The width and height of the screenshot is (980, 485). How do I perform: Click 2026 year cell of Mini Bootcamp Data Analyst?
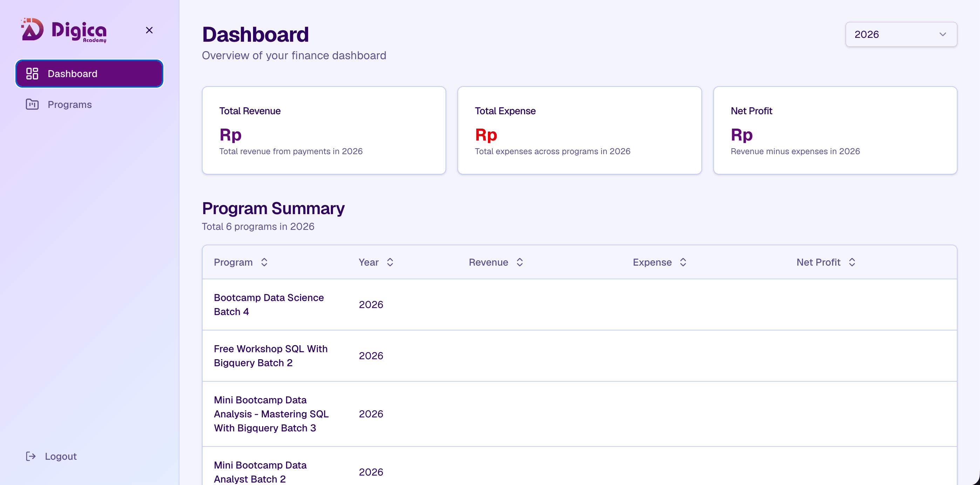[371, 472]
